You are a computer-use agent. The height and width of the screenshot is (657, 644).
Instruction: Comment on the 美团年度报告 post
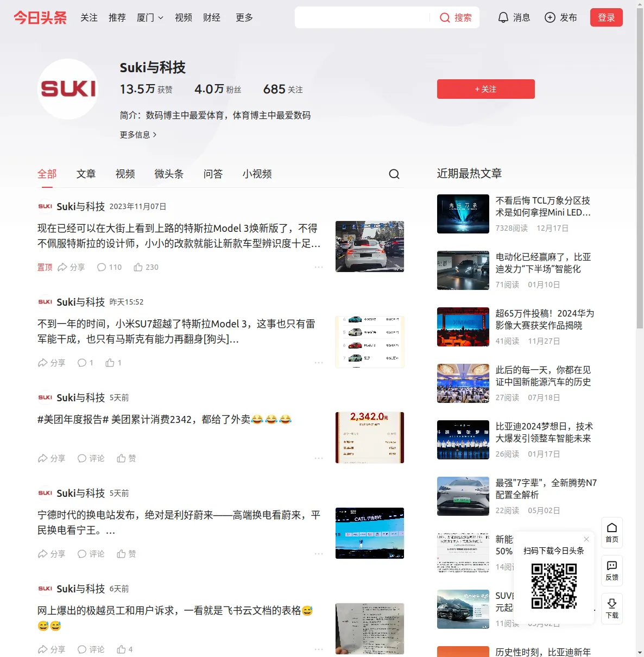(x=91, y=458)
